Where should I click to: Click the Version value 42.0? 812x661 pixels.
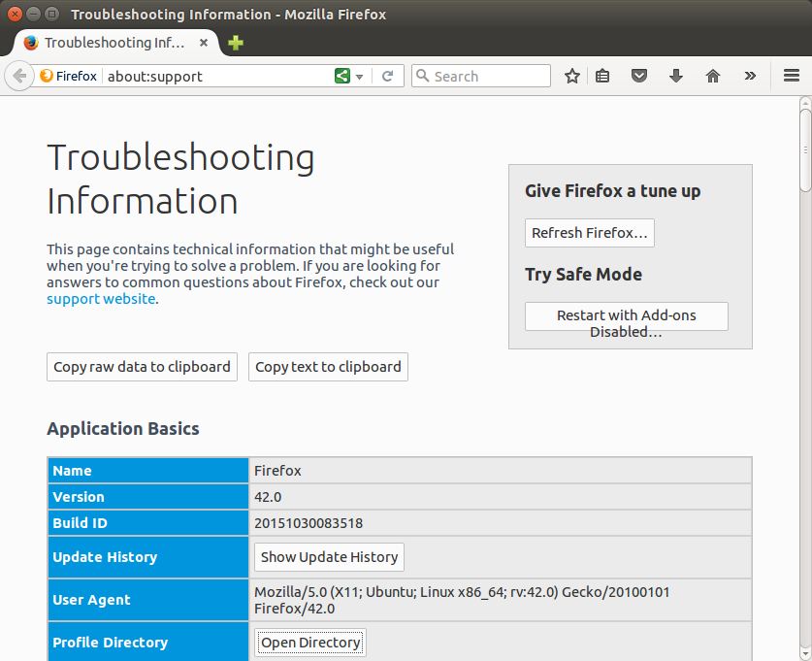coord(268,497)
